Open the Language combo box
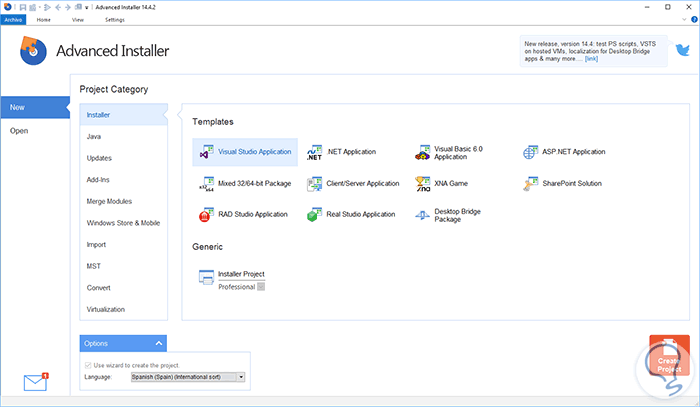Viewport: 700px width, 407px height. (188, 377)
